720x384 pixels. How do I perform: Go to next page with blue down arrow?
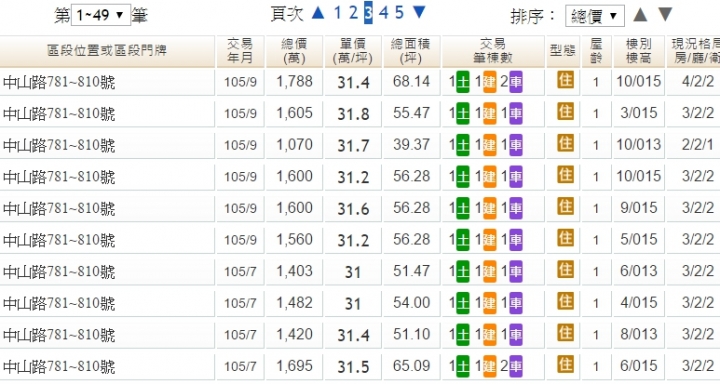click(x=419, y=12)
